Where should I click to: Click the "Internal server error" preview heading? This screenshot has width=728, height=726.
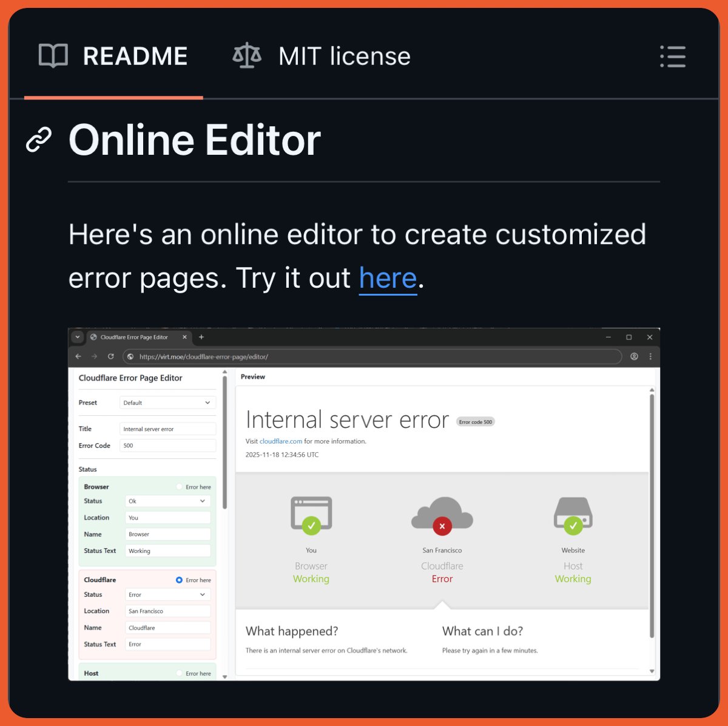point(347,419)
